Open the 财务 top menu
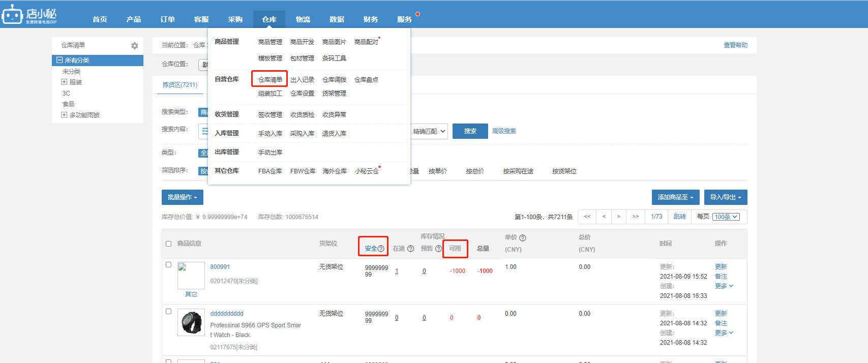The height and width of the screenshot is (363, 868). pyautogui.click(x=371, y=19)
